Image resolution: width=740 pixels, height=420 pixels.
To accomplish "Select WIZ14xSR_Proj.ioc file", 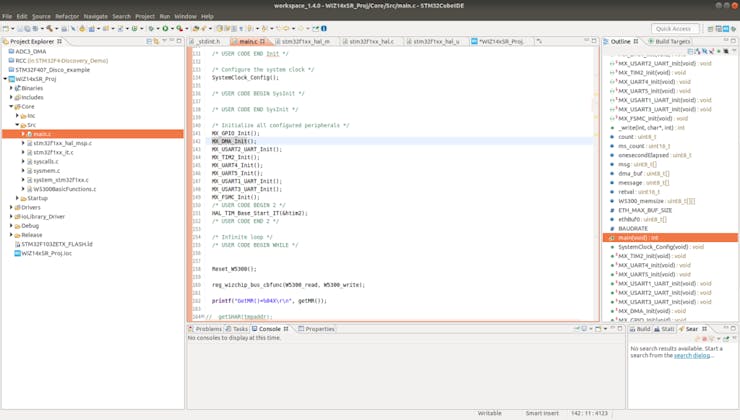I will [x=46, y=253].
